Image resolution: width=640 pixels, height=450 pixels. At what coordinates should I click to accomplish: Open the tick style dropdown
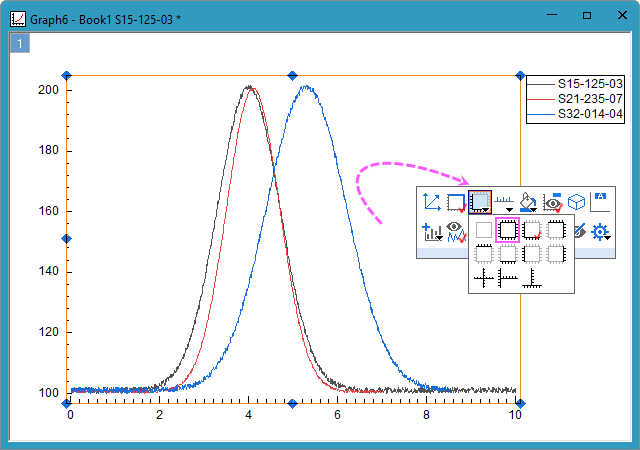(504, 203)
